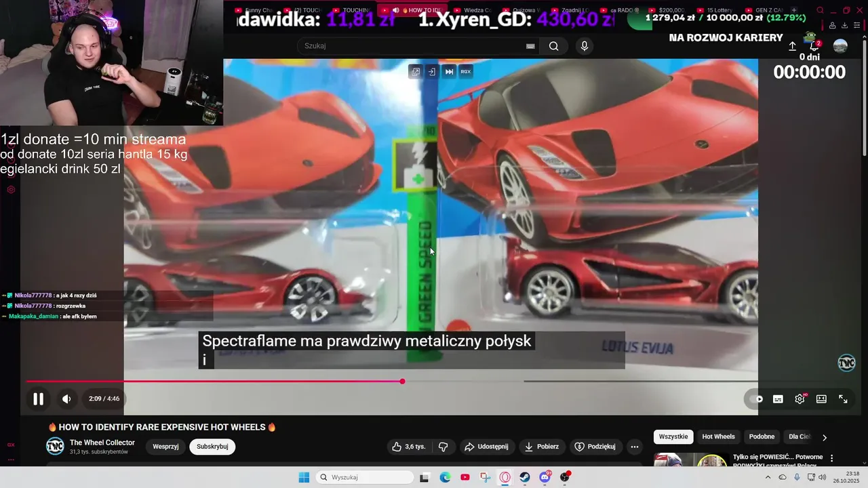This screenshot has width=868, height=488.
Task: Open the browser profile icon in the toolbar
Action: tap(832, 25)
